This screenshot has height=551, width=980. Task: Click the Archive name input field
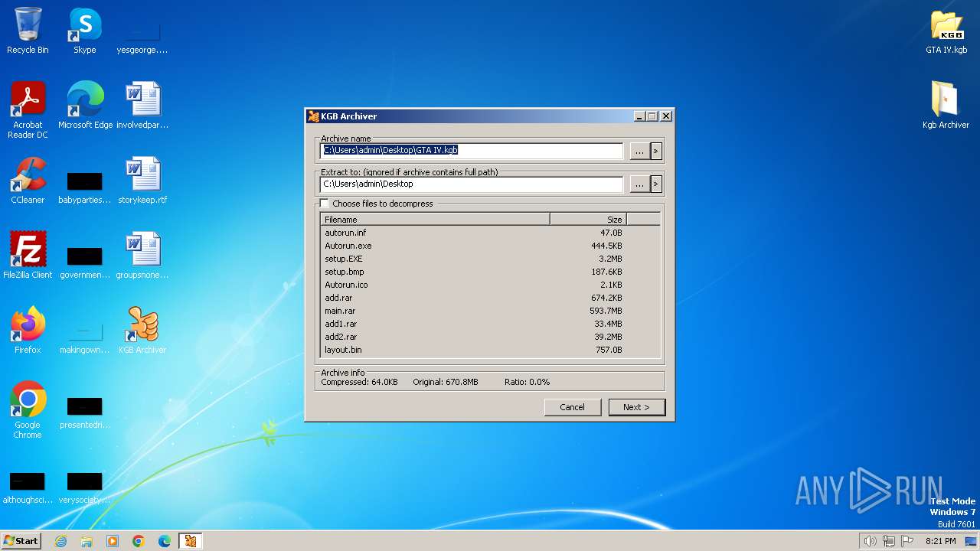[472, 151]
